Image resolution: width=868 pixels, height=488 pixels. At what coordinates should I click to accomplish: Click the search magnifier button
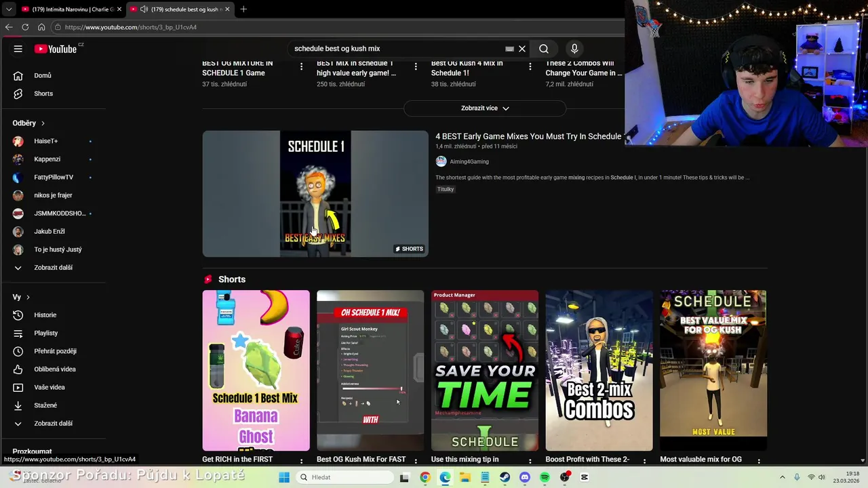[544, 49]
